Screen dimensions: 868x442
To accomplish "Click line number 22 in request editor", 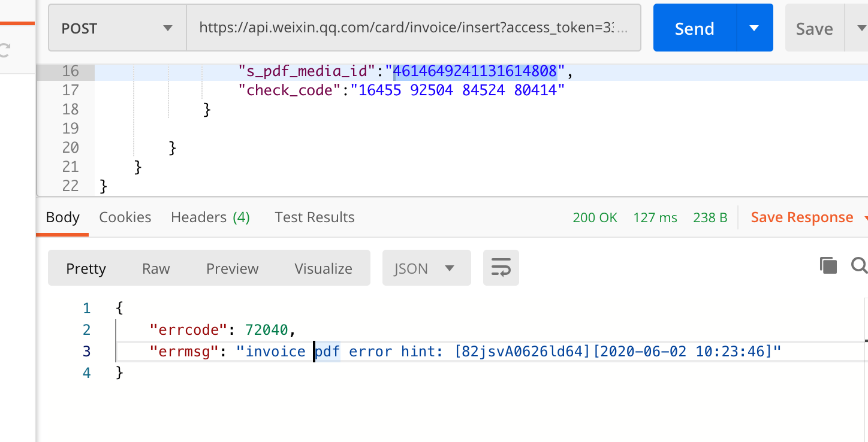I will pyautogui.click(x=70, y=186).
